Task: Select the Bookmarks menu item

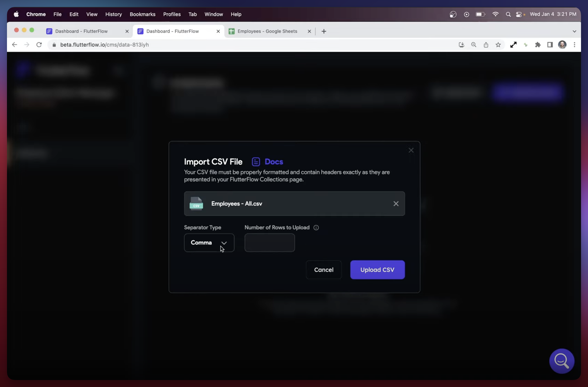Action: pos(142,14)
